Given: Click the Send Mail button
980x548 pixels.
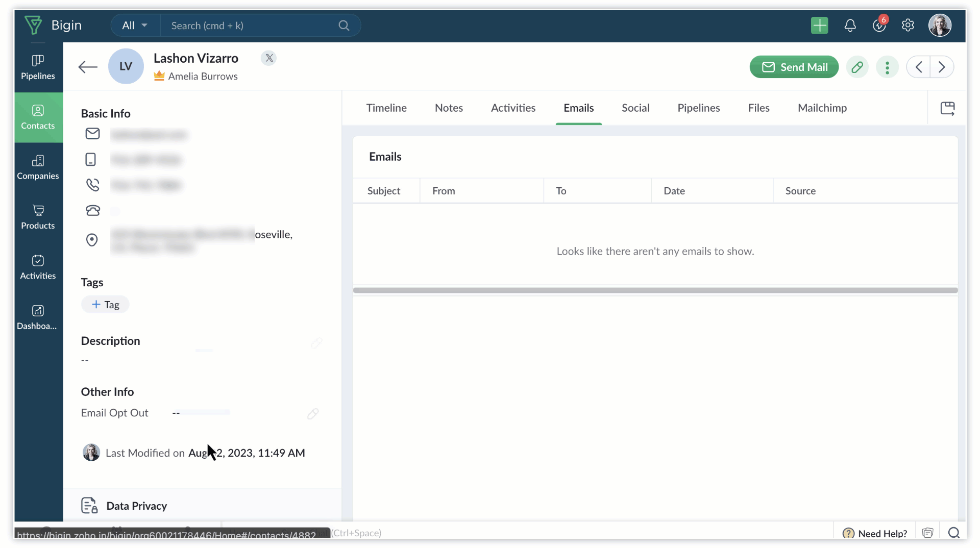Looking at the screenshot, I should click(794, 67).
